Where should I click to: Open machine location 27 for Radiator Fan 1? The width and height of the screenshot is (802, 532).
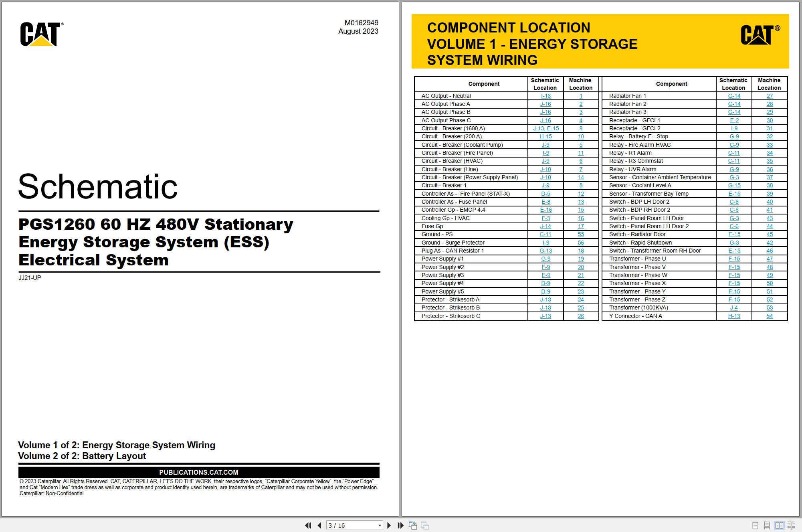click(x=770, y=96)
